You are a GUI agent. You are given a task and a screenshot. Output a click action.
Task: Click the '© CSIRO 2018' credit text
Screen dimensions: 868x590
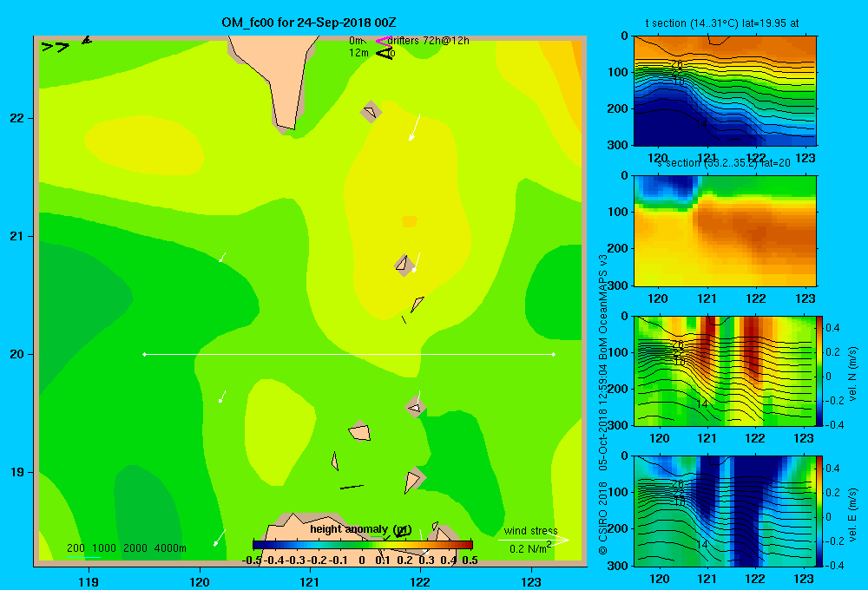603,519
